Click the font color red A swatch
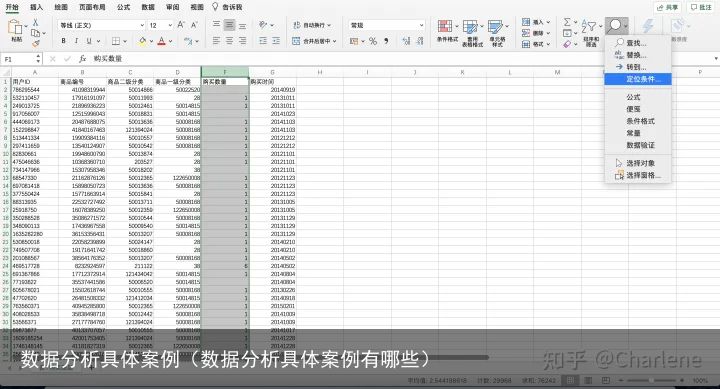The width and height of the screenshot is (720, 389). 161,41
